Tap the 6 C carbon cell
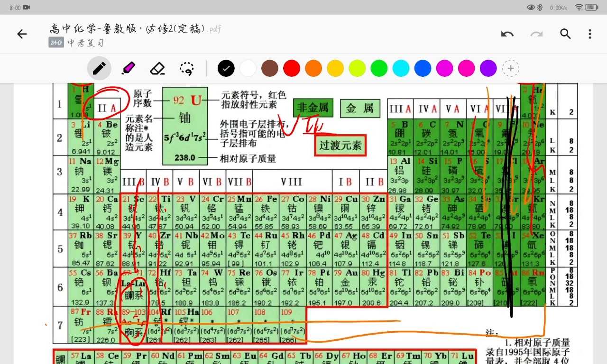This screenshot has width=607, height=364. pyautogui.click(x=427, y=137)
